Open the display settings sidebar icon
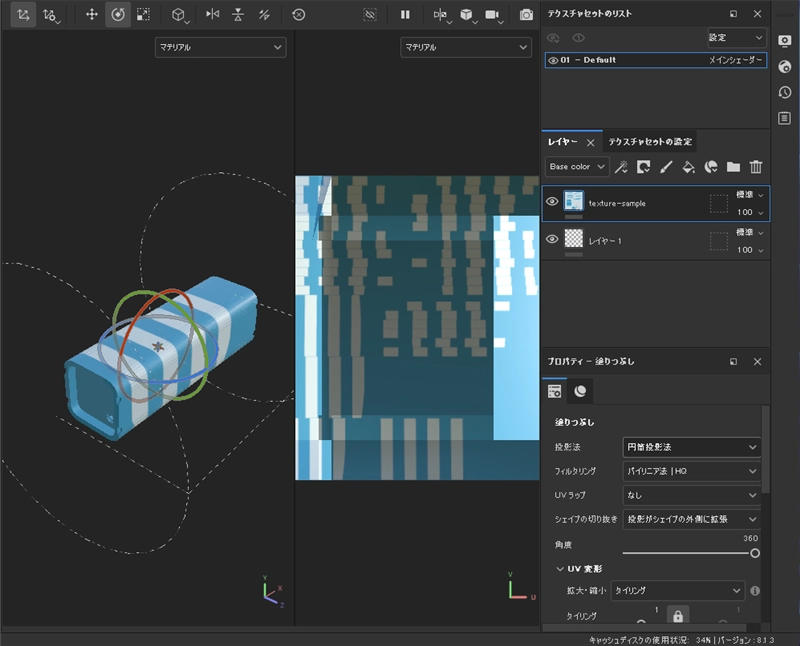Viewport: 800px width, 646px height. (785, 41)
